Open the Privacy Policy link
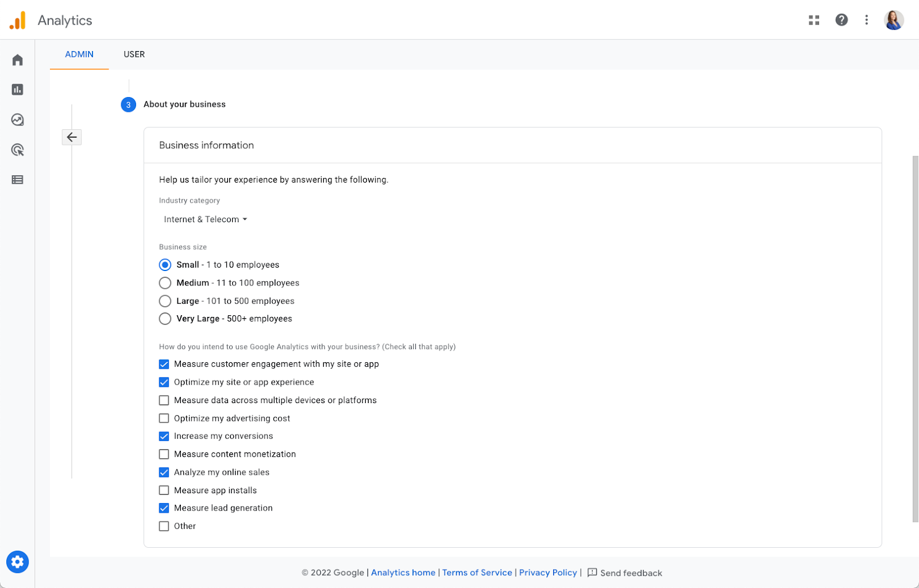Viewport: 919px width, 588px height. pyautogui.click(x=548, y=572)
